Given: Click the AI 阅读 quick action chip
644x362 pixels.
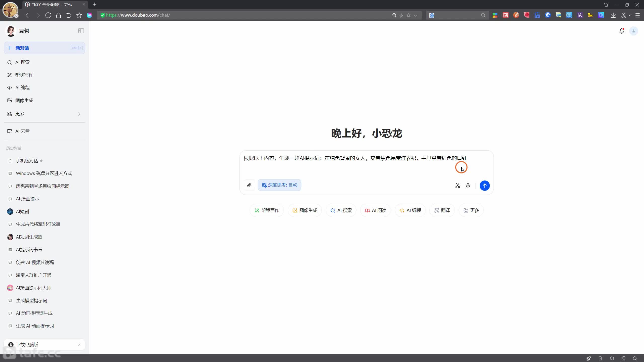Looking at the screenshot, I should 376,210.
